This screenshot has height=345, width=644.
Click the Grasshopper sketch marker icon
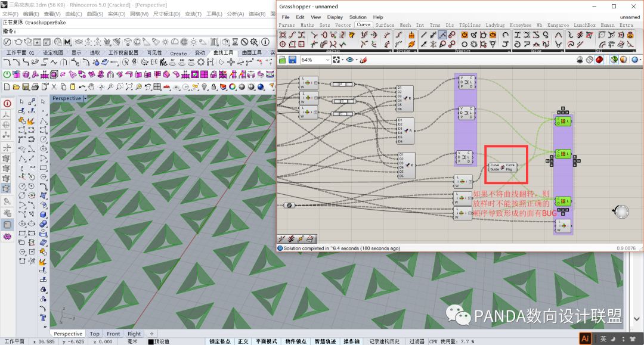click(363, 60)
